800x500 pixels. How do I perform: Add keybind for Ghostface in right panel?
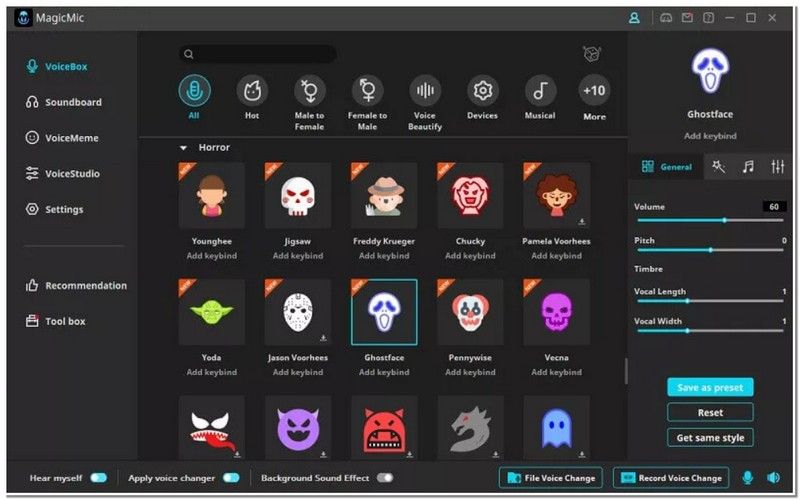710,136
